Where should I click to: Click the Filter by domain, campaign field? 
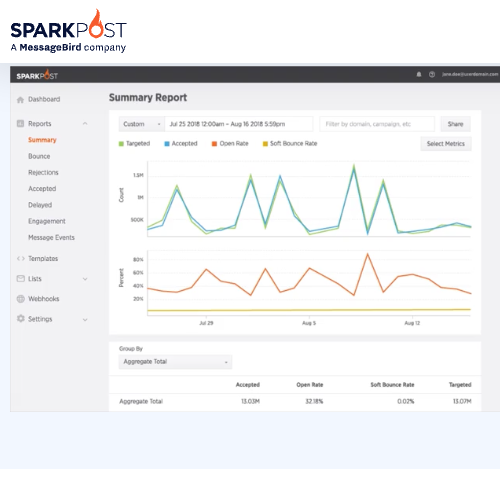pyautogui.click(x=377, y=124)
